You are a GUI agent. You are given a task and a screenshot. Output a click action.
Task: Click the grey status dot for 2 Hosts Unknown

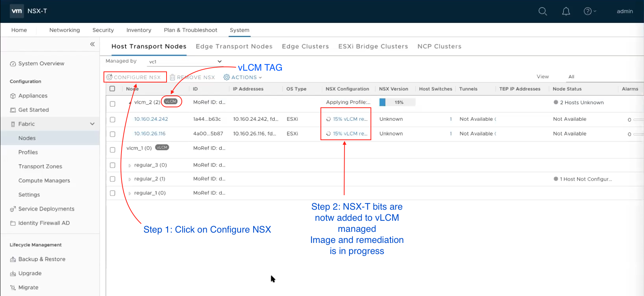[556, 102]
